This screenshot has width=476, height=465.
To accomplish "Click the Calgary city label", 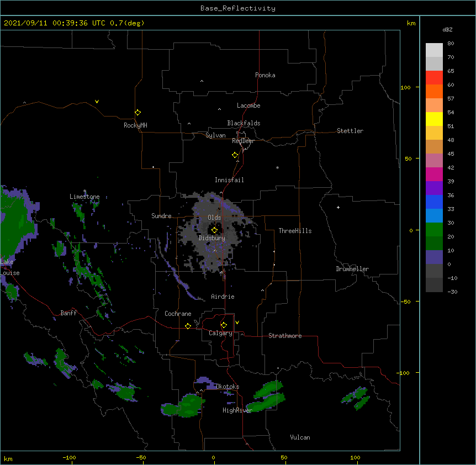I will (220, 333).
